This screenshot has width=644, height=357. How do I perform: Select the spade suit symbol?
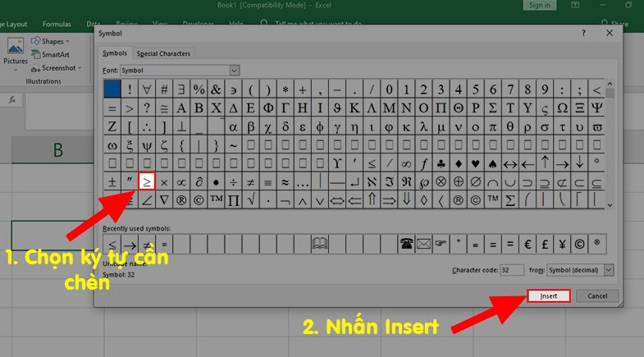pyautogui.click(x=493, y=163)
